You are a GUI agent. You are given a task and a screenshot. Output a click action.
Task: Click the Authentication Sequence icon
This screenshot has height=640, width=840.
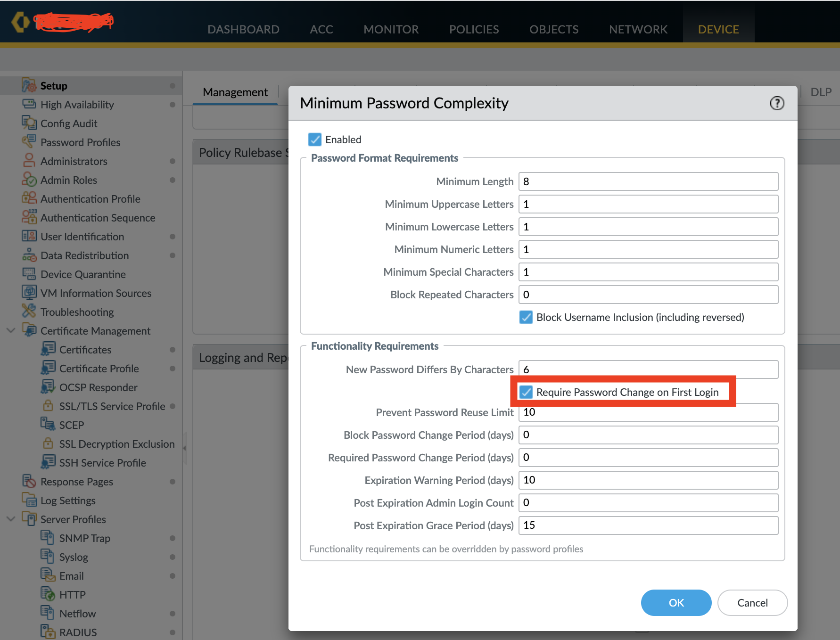[x=29, y=217]
